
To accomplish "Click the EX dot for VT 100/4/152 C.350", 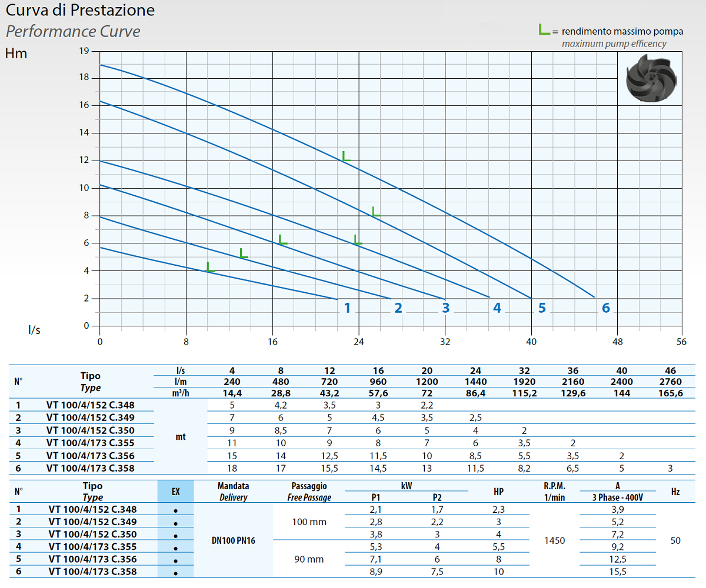I will coord(175,535).
